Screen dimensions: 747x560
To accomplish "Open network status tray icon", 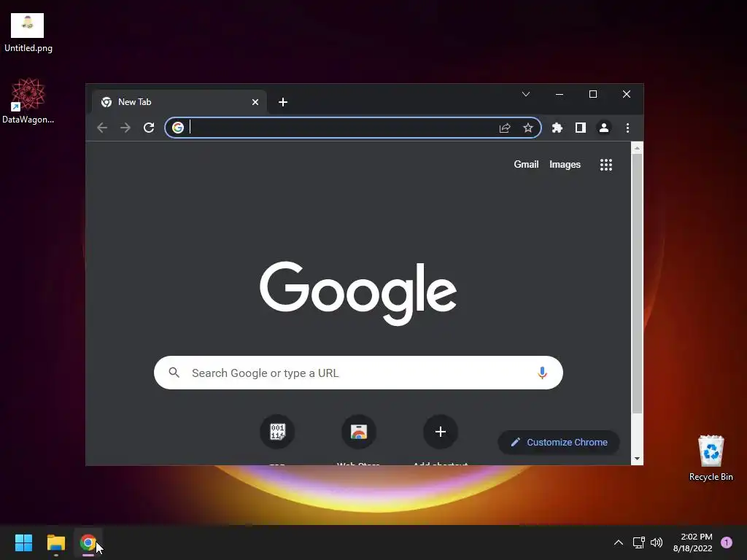I will click(x=638, y=542).
